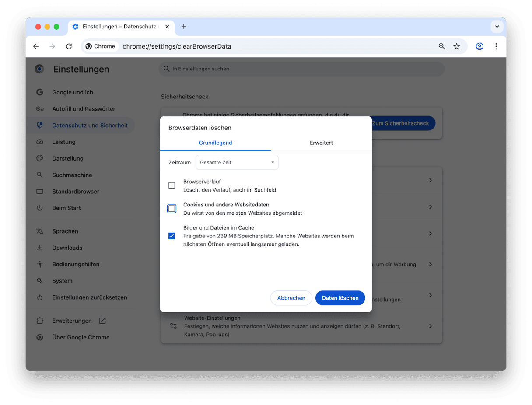
Task: Check Cookies und andere Websitedaten
Action: [172, 209]
